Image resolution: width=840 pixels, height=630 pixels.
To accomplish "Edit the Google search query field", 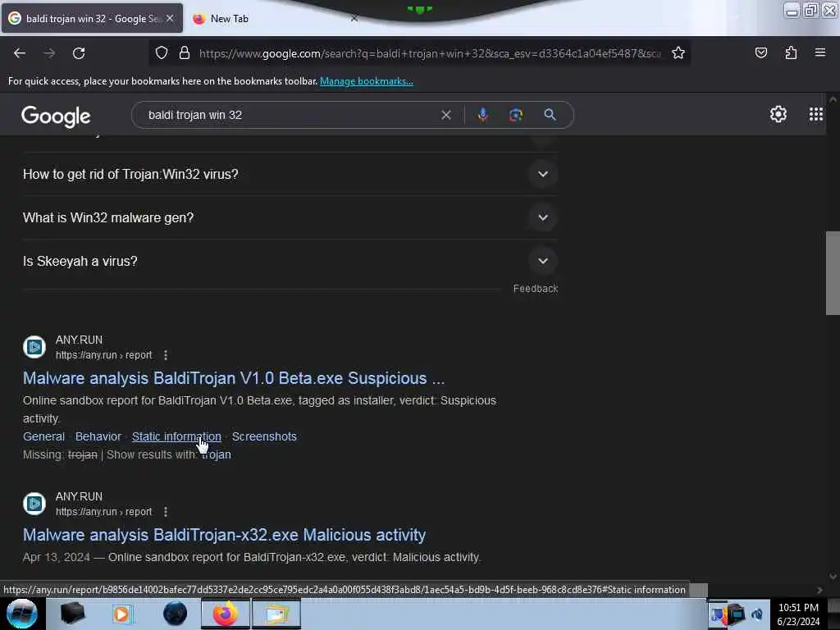I will pyautogui.click(x=290, y=115).
